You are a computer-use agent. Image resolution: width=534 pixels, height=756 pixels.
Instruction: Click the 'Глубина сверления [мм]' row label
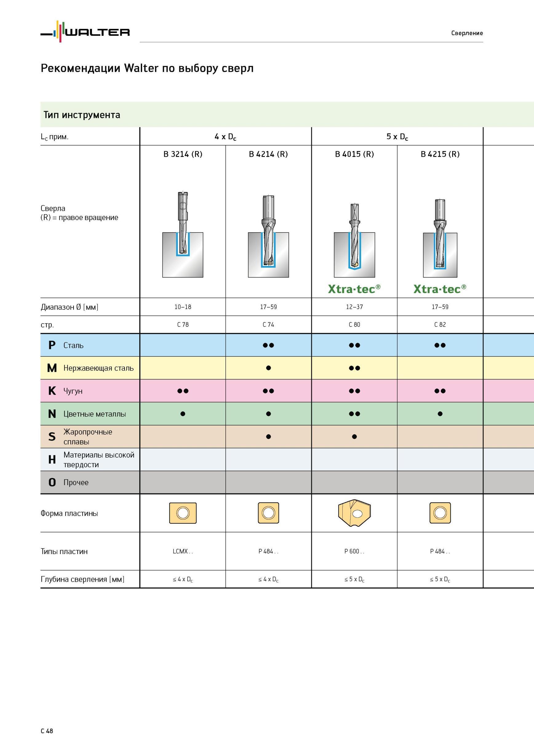click(82, 579)
